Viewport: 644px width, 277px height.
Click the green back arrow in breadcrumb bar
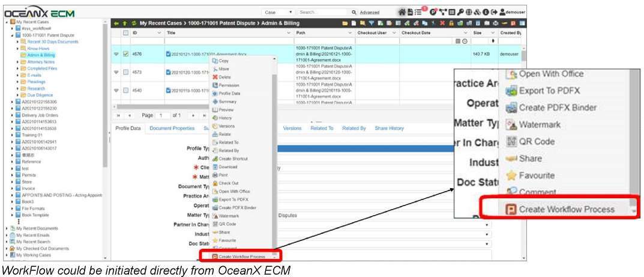click(x=116, y=23)
